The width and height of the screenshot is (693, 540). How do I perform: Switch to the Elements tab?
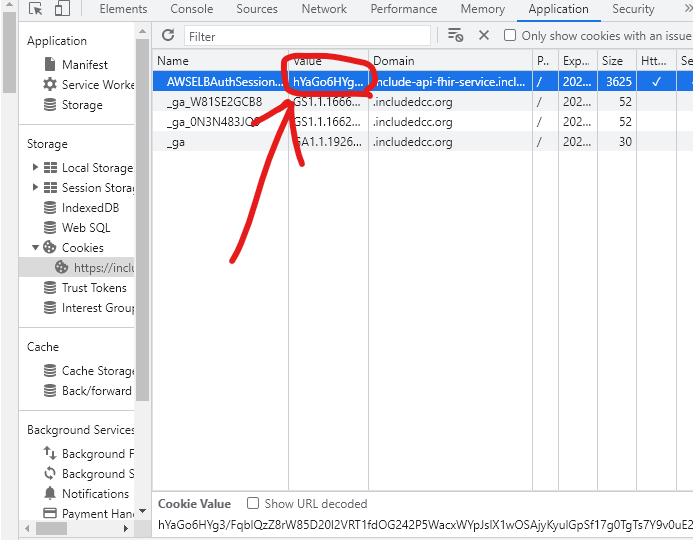(123, 9)
